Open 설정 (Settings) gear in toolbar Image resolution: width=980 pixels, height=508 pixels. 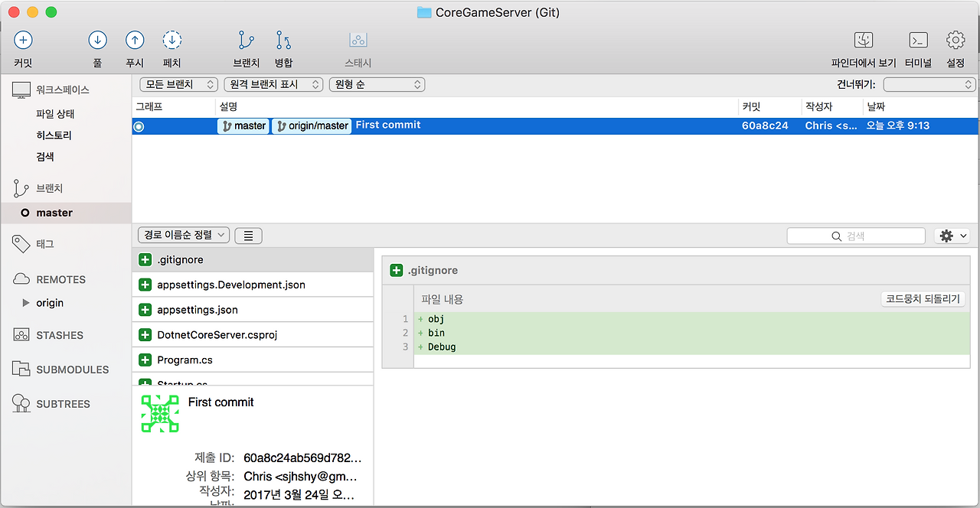pos(955,40)
